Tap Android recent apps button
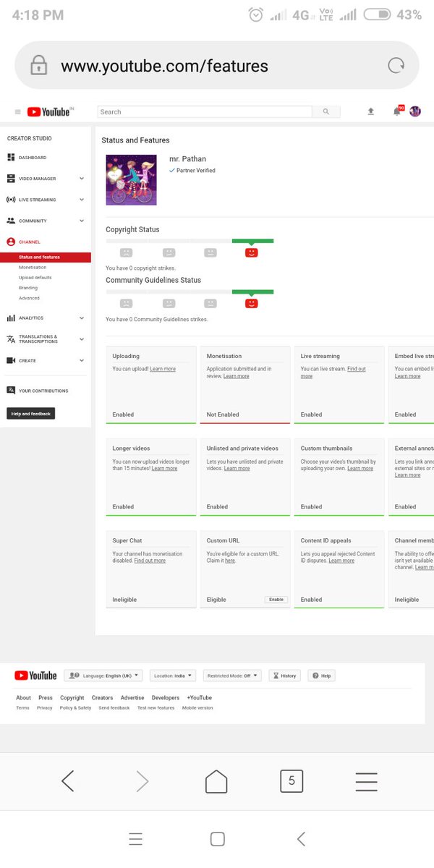Viewport: 434px width, 868px height. pos(135,839)
